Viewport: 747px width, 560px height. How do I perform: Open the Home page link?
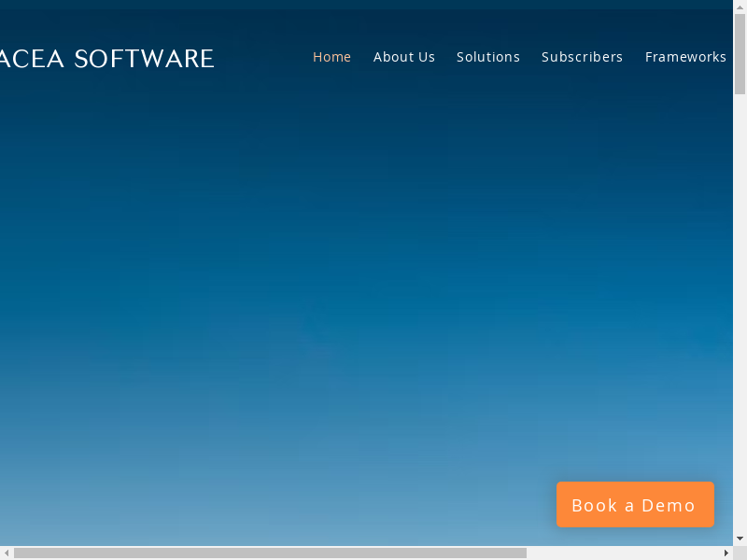[x=331, y=57]
